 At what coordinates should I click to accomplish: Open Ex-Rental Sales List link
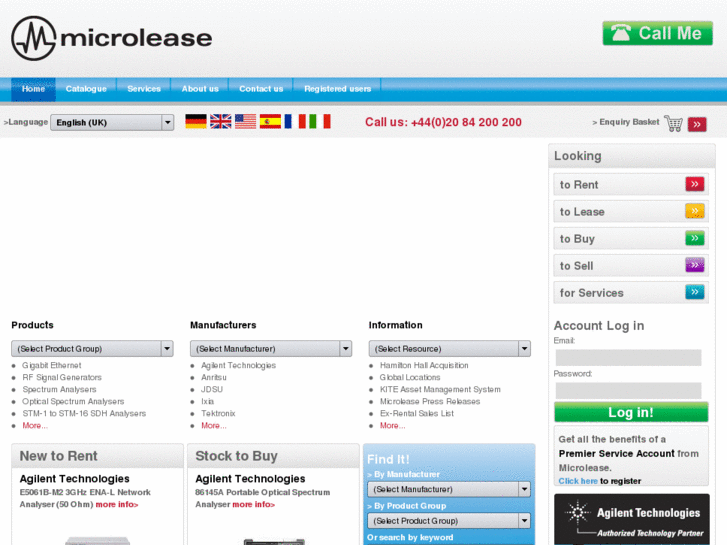tap(417, 414)
